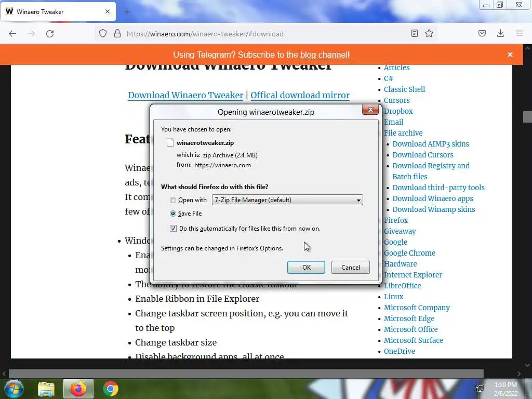Image resolution: width=532 pixels, height=399 pixels.
Task: Open the Articles category link
Action: click(x=396, y=68)
